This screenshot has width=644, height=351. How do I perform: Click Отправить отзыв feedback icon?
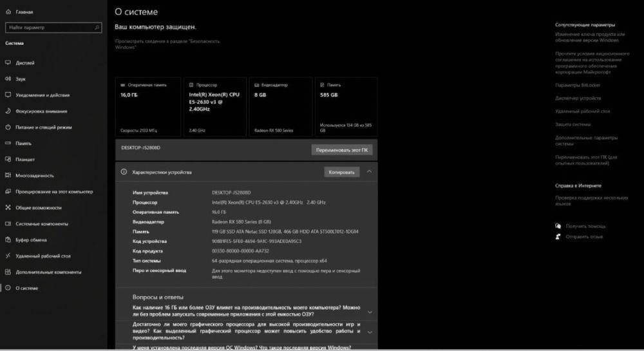click(x=558, y=236)
